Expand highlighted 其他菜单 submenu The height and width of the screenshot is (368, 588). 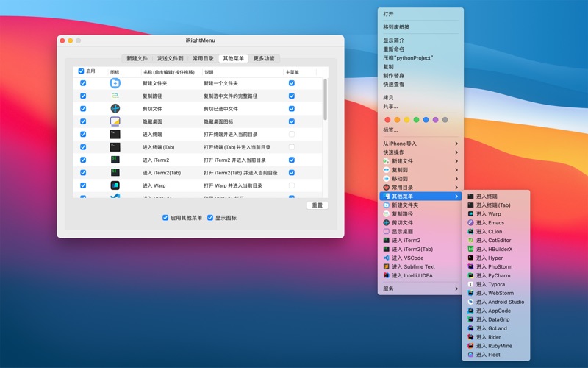(x=420, y=196)
